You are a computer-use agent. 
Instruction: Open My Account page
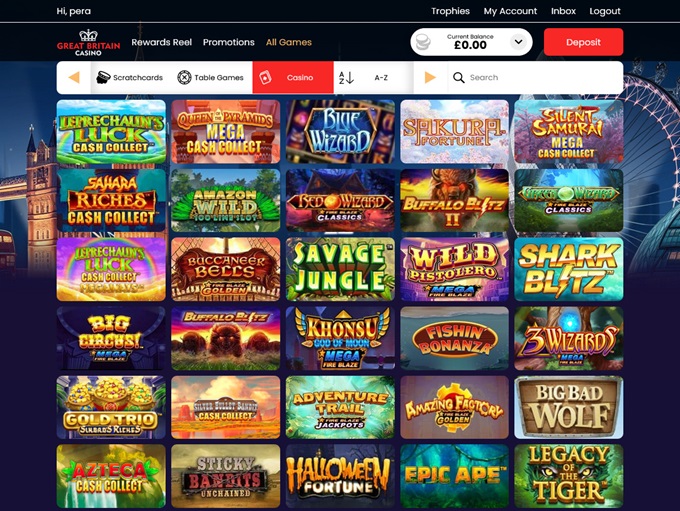click(x=510, y=11)
